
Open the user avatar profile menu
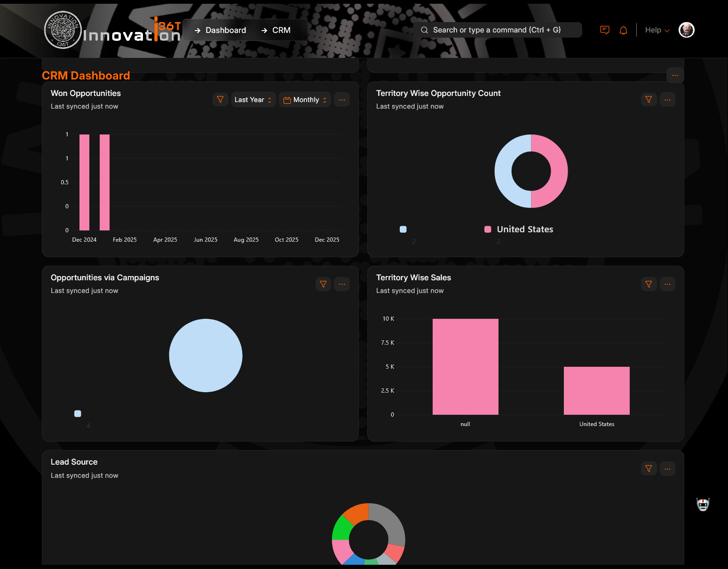(686, 30)
